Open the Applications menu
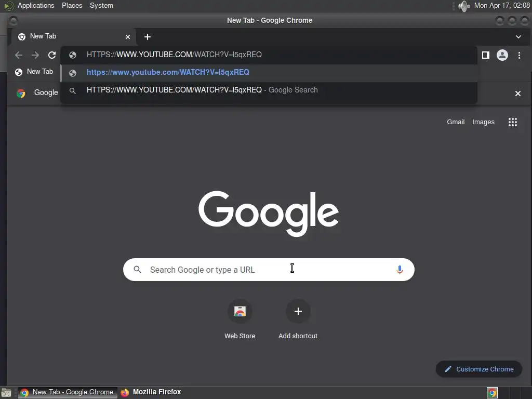The width and height of the screenshot is (532, 399). pos(36,5)
